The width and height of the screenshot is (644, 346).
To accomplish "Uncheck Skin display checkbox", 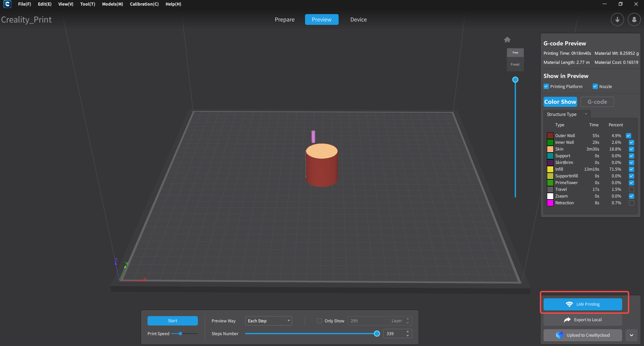I will tap(632, 149).
